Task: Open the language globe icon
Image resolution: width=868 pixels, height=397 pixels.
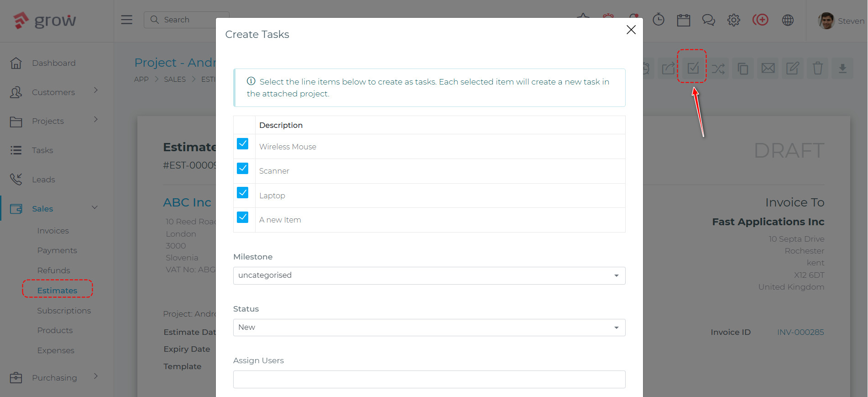Action: pyautogui.click(x=788, y=20)
